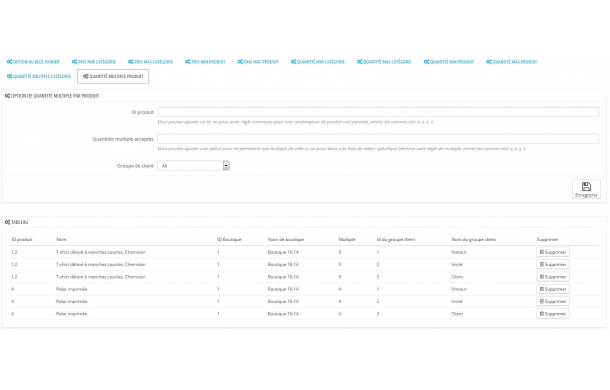Image resolution: width=610 pixels, height=390 pixels.
Task: Select the Quantité multiple produit tab
Action: pos(113,76)
